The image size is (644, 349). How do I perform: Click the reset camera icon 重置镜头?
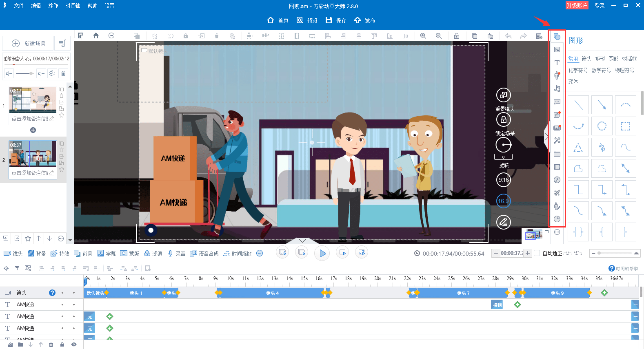click(503, 95)
